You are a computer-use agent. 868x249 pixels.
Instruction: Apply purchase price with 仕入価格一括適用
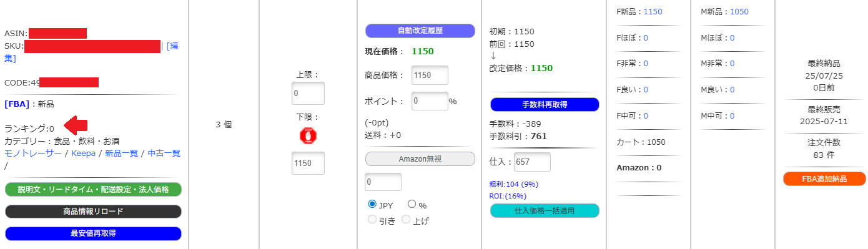(545, 210)
